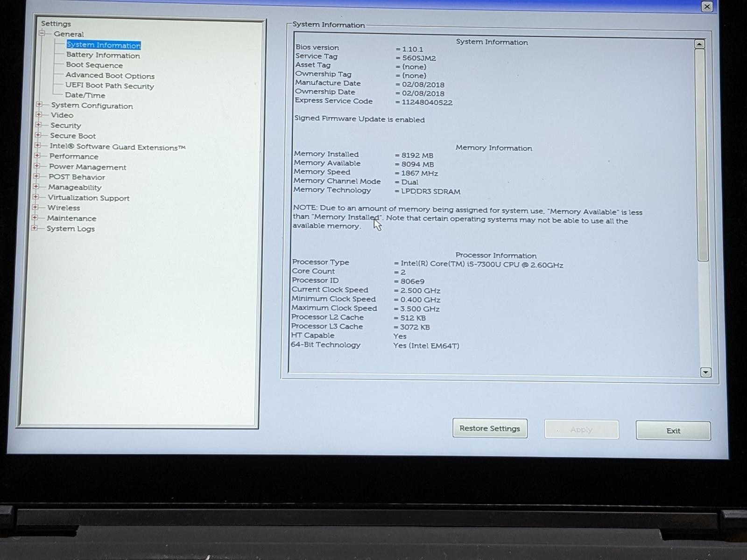The width and height of the screenshot is (747, 560).
Task: Close the BIOS setup window
Action: click(707, 6)
